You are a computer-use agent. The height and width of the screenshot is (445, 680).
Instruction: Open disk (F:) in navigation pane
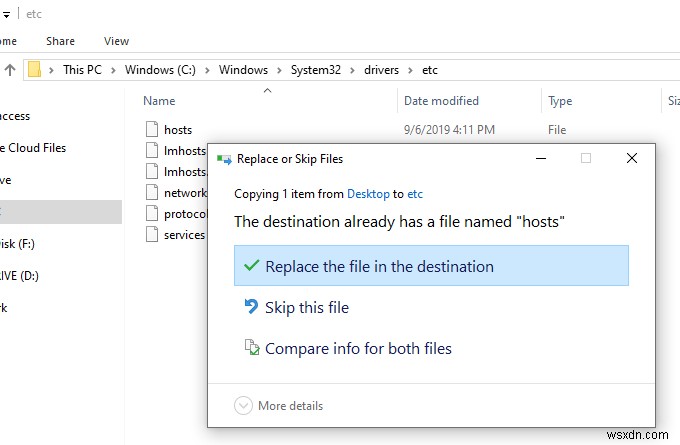[17, 244]
